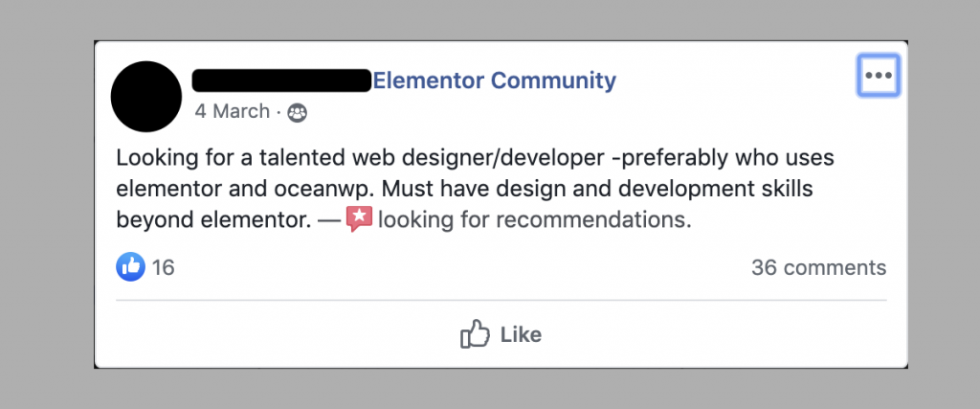980x409 pixels.
Task: Click the em dash before the star icon
Action: click(330, 219)
